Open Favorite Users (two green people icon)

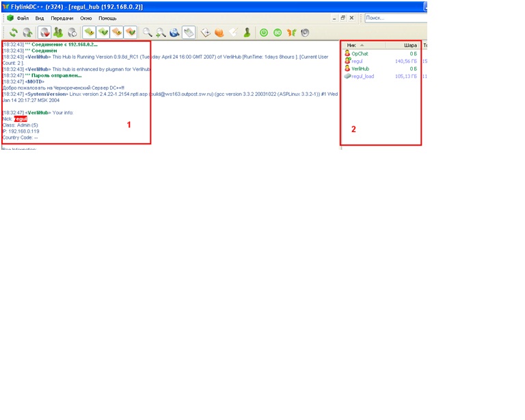(58, 32)
